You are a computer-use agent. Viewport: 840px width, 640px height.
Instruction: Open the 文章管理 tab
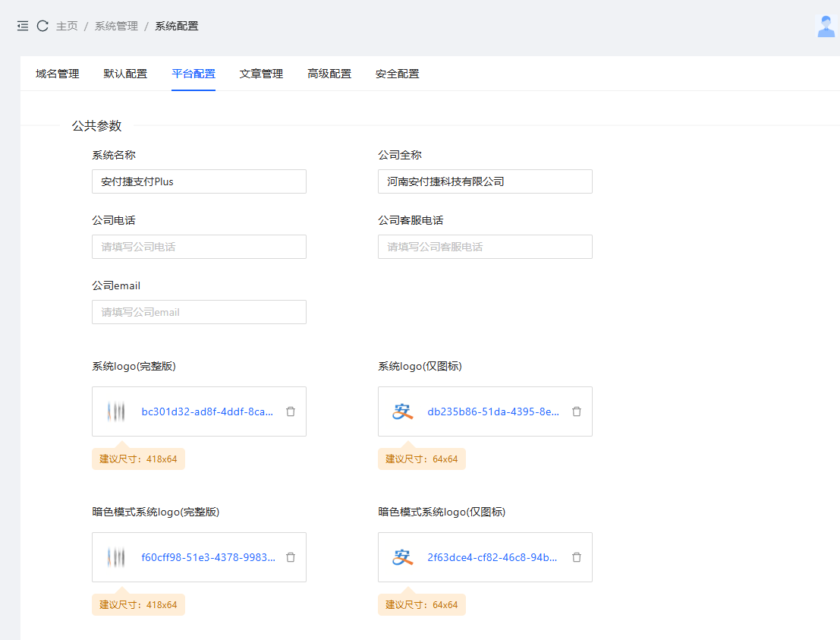coord(261,74)
